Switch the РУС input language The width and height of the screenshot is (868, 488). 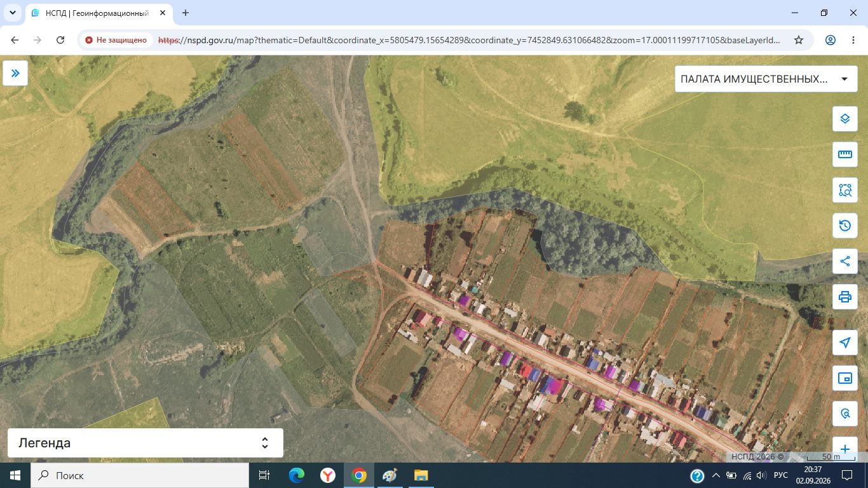pos(781,475)
